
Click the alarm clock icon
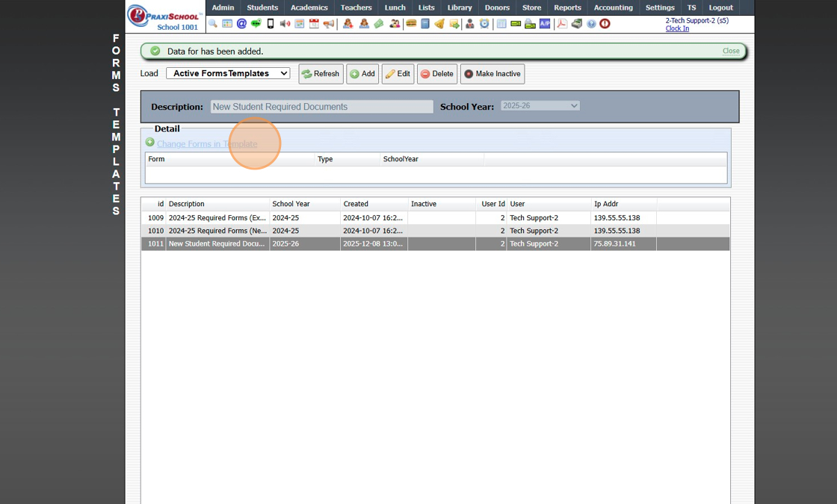point(484,23)
